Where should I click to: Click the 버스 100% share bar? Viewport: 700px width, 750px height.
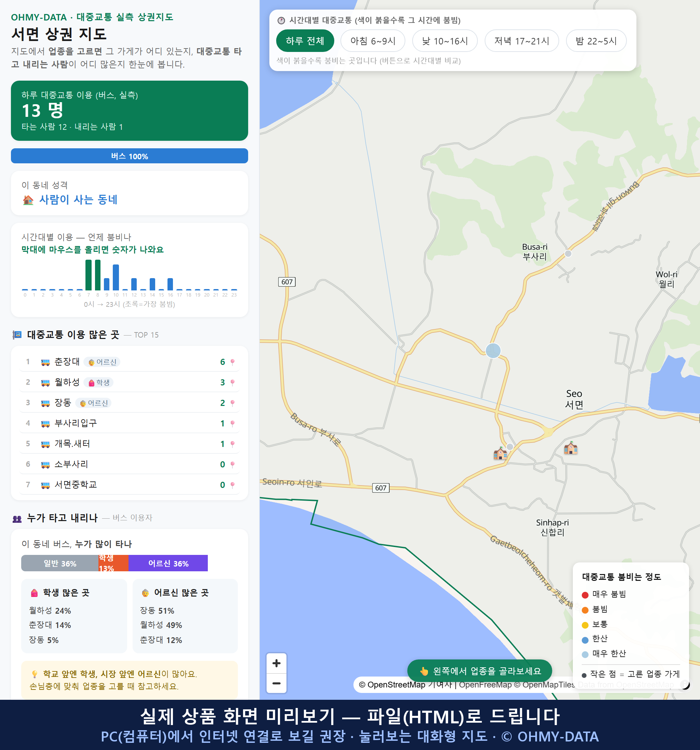click(130, 156)
